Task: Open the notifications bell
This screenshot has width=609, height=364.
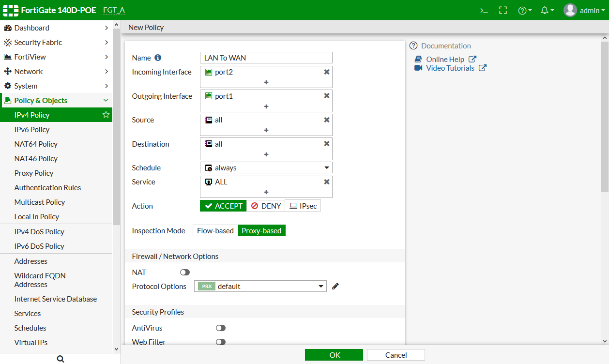Action: point(545,10)
